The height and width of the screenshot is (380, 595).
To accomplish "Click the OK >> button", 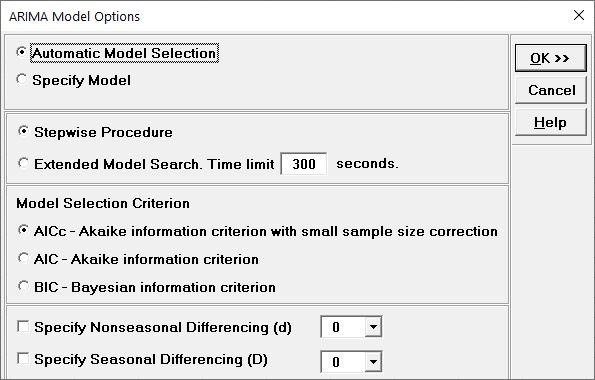I will 551,58.
